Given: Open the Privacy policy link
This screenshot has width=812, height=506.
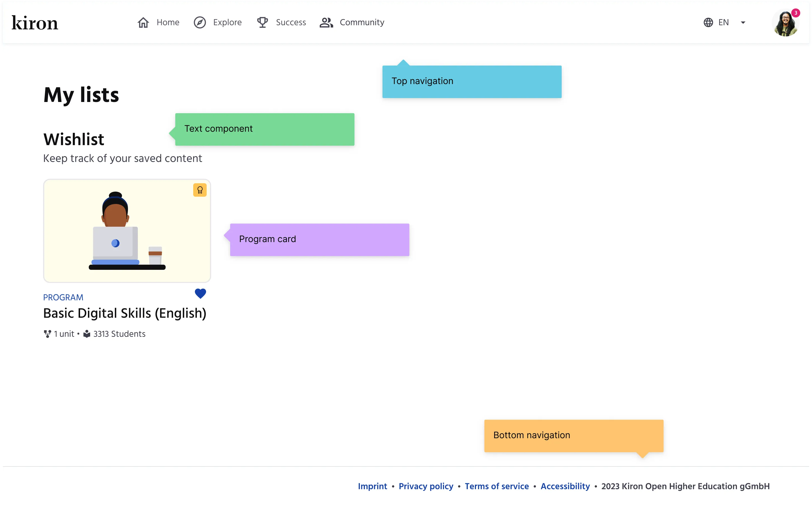Looking at the screenshot, I should tap(426, 486).
